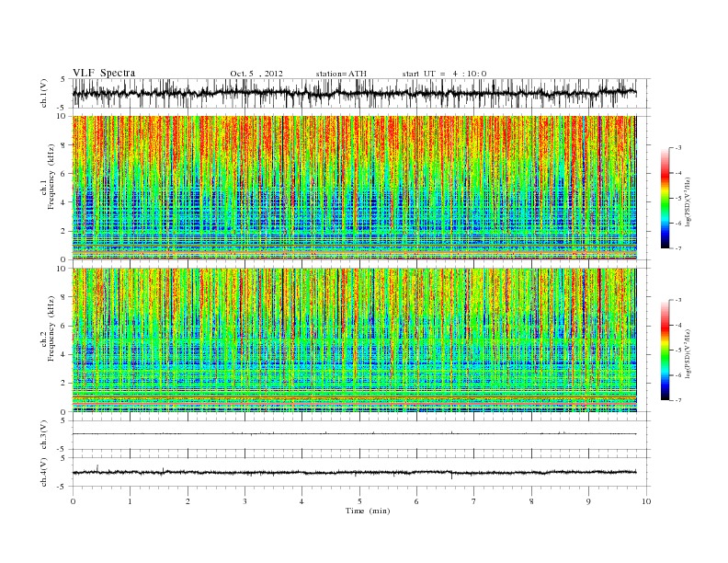Click the ch.4(V) axis "-5" tick label
Image resolution: width=728 pixels, height=563 pixels.
pyautogui.click(x=63, y=487)
